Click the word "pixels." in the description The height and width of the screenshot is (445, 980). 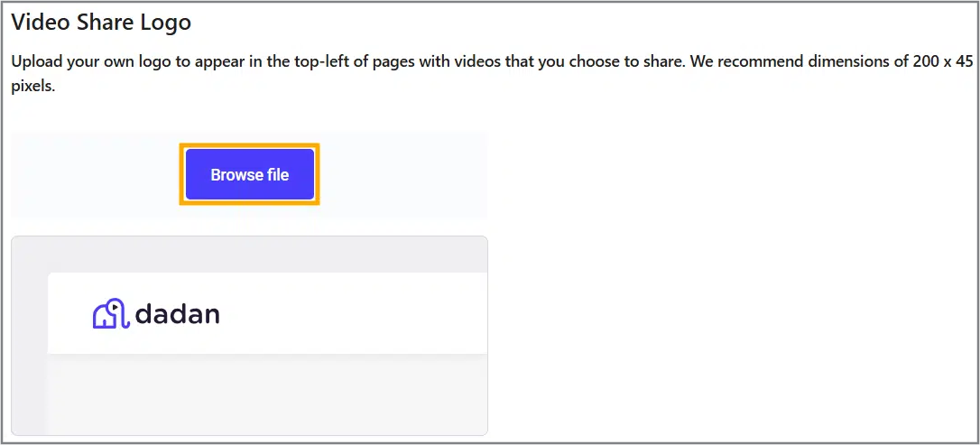point(33,88)
